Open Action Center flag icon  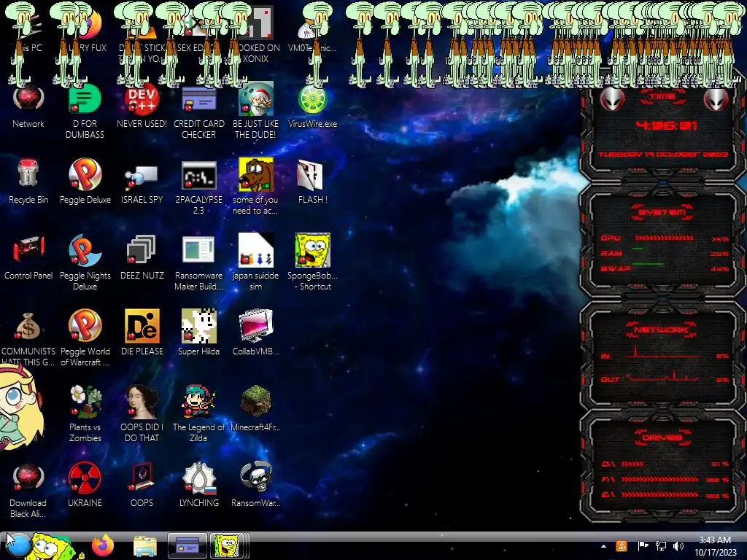point(642,546)
